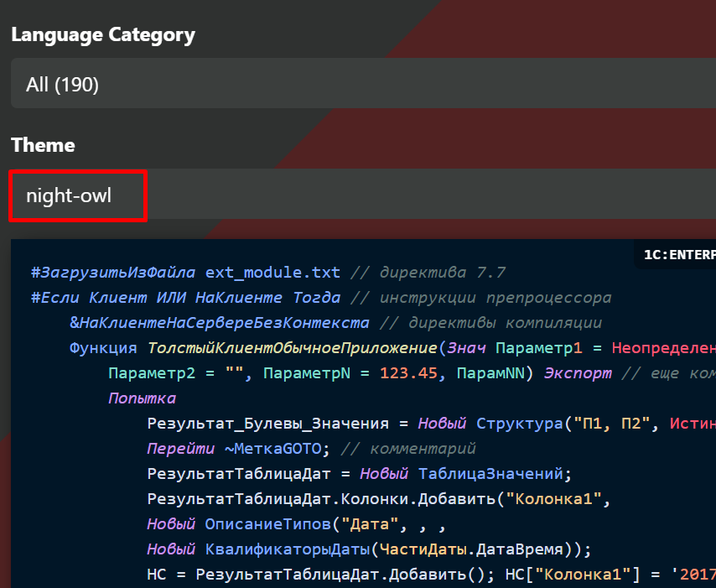Click the 'Theme' label
Image resolution: width=716 pixels, height=588 pixels.
pos(43,145)
